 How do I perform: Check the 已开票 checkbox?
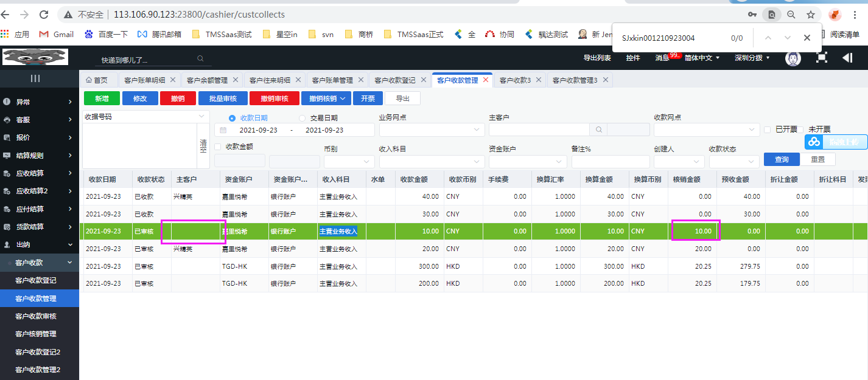768,130
